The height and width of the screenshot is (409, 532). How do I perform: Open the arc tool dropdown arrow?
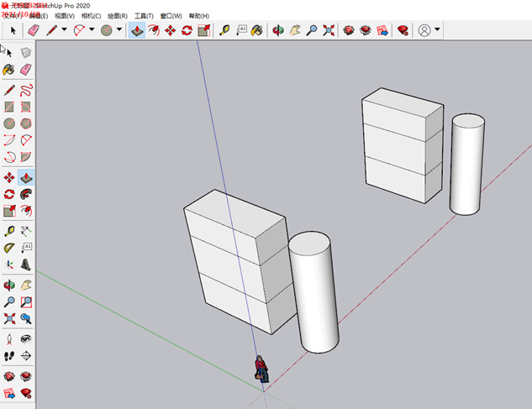(x=91, y=30)
